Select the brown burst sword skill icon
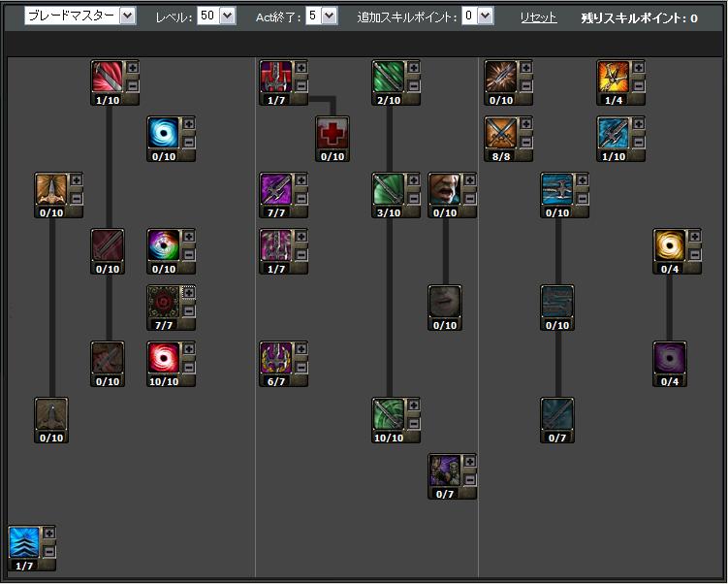The height and width of the screenshot is (584, 728). (x=500, y=77)
